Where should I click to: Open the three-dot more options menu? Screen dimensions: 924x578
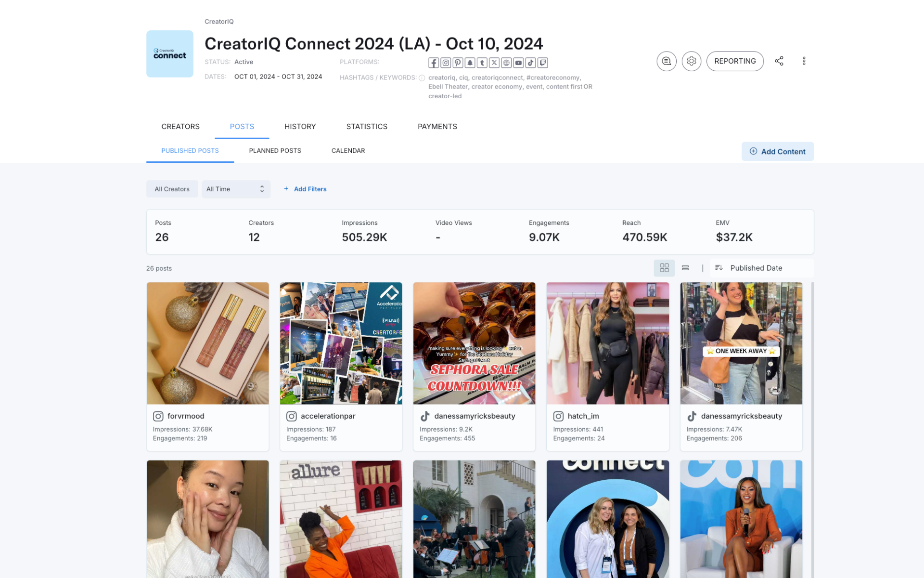pos(804,61)
